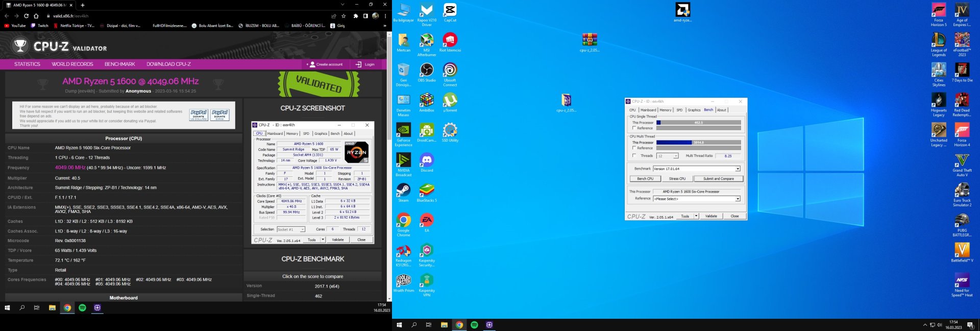Click the CPU-Z screenshot image on the webpage
The width and height of the screenshot is (980, 331).
[313, 183]
